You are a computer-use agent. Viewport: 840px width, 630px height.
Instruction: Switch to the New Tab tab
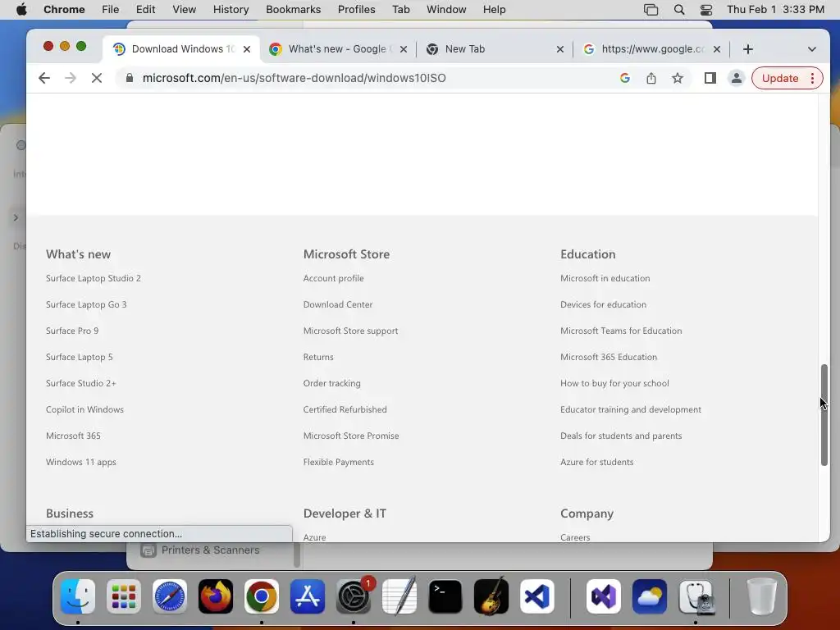coord(493,49)
